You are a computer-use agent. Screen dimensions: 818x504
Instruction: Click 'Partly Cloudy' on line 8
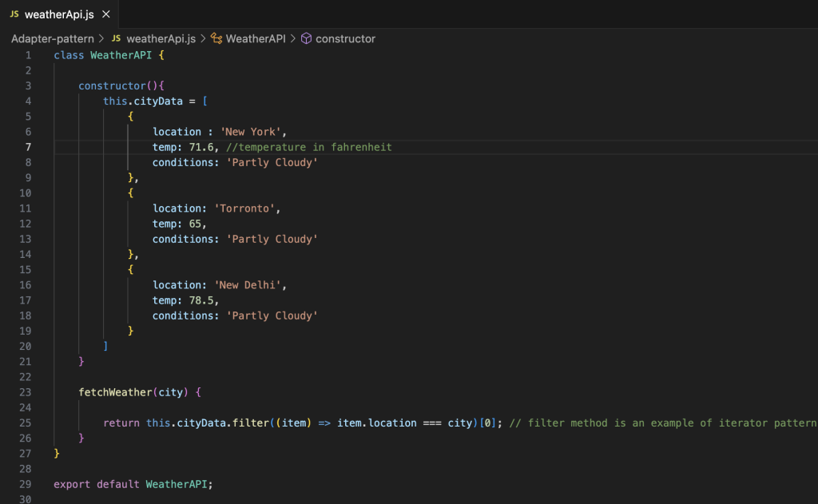click(x=272, y=162)
